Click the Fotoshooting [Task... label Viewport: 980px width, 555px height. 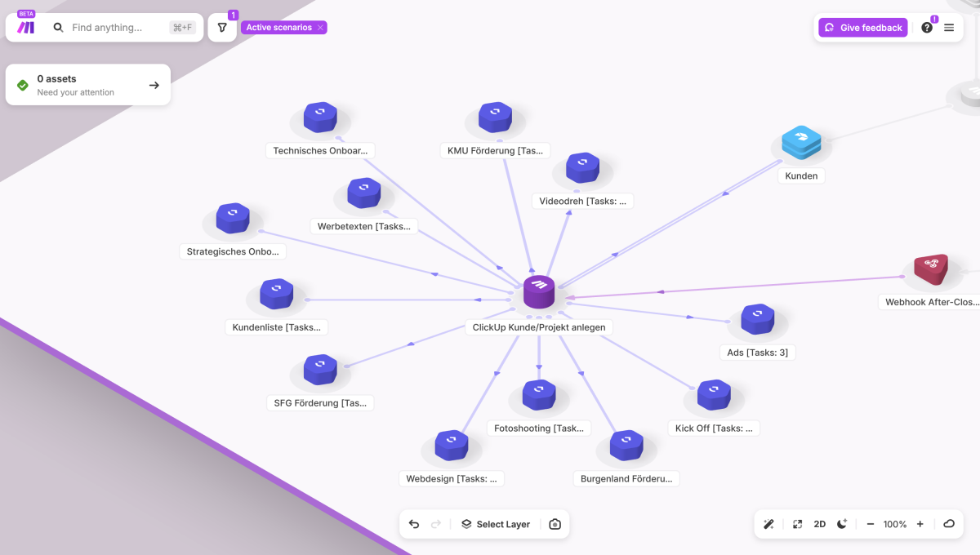click(539, 428)
